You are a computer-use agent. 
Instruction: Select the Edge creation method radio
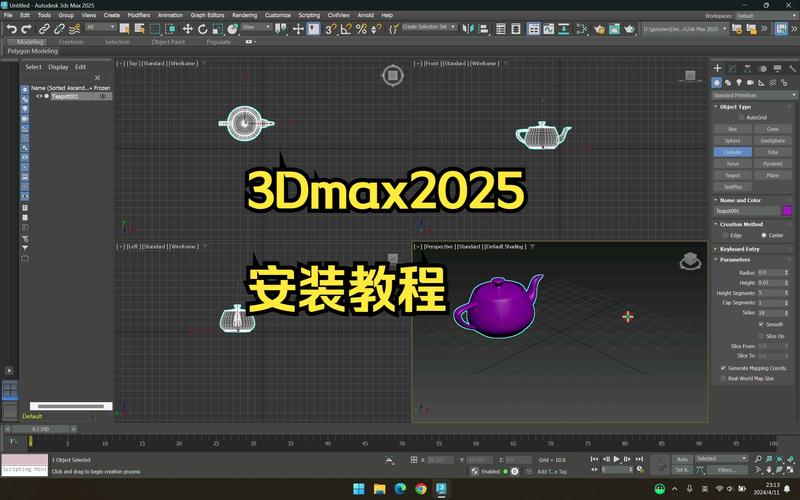(x=725, y=235)
